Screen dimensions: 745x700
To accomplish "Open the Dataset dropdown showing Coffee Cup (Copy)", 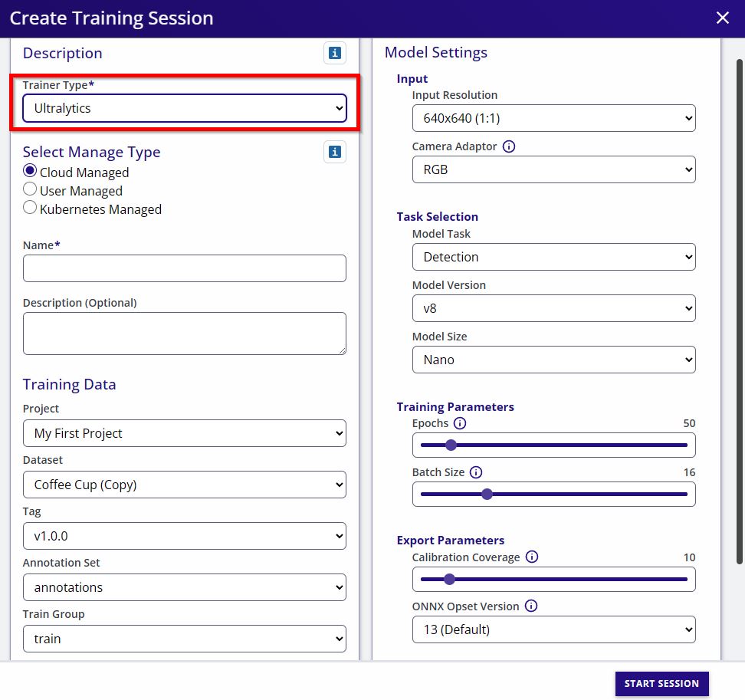I will coord(184,485).
